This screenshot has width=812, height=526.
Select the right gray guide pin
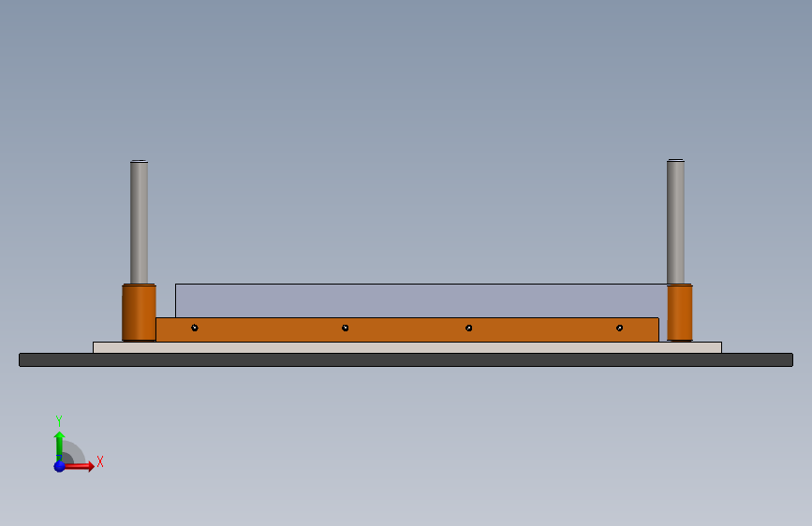(x=676, y=222)
